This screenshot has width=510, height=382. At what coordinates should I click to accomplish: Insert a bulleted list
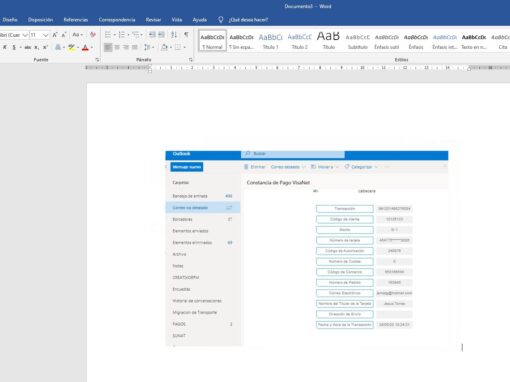point(108,35)
